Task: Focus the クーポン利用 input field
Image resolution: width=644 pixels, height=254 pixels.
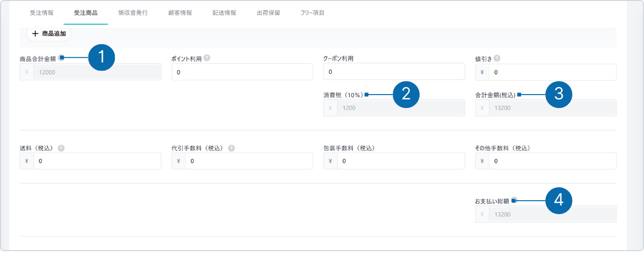Action: pos(394,72)
